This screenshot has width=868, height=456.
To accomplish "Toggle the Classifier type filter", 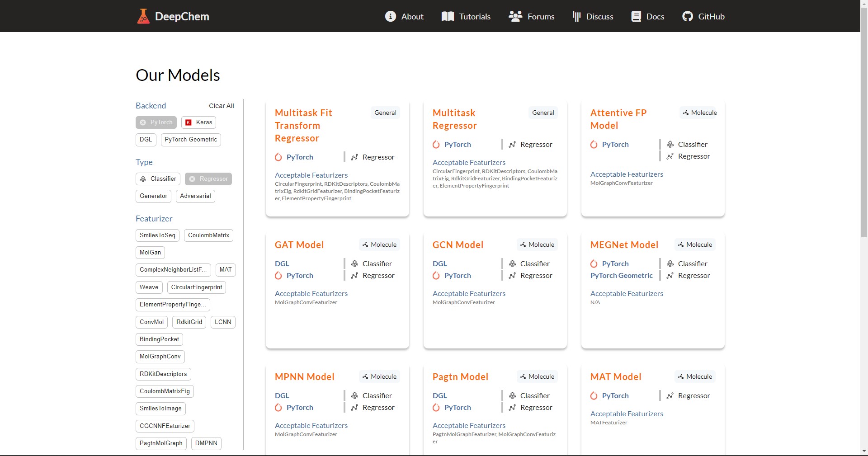I will pyautogui.click(x=158, y=179).
